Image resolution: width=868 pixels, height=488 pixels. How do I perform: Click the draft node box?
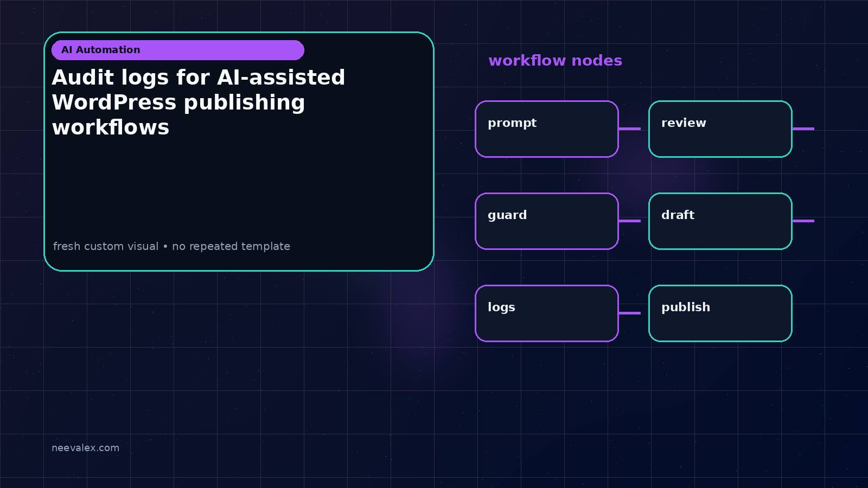720,221
